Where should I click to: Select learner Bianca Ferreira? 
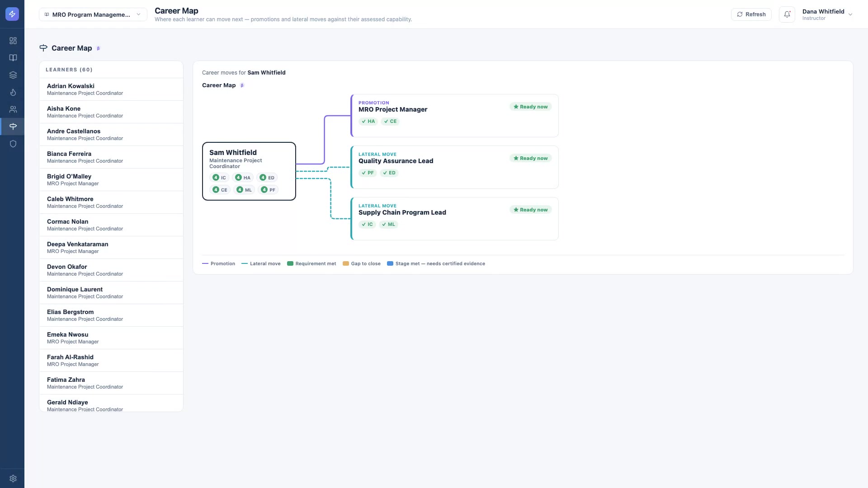[x=111, y=157]
